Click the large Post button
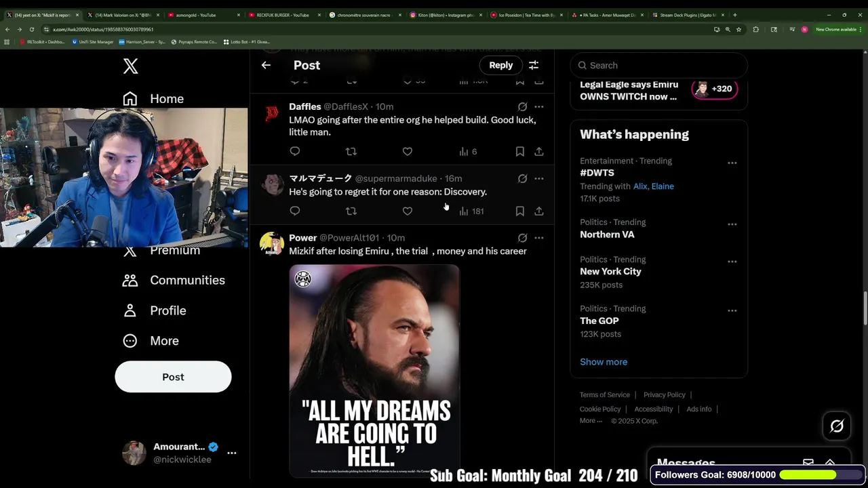 coord(173,377)
